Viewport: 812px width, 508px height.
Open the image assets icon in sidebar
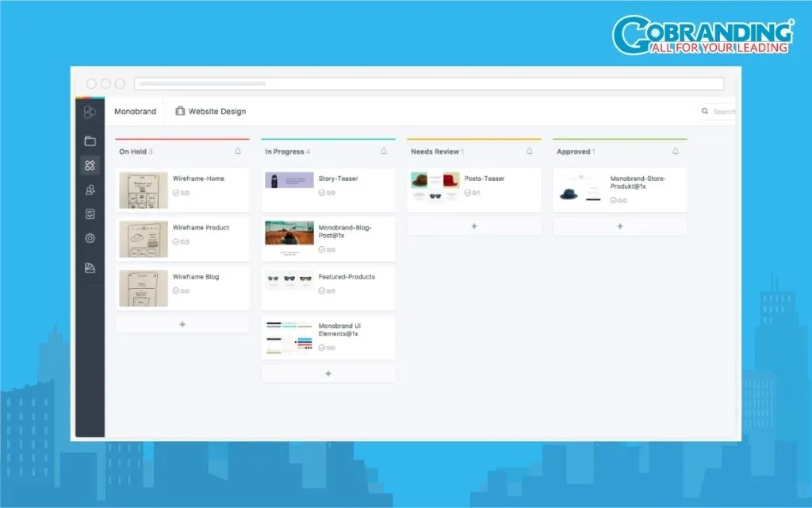90,267
